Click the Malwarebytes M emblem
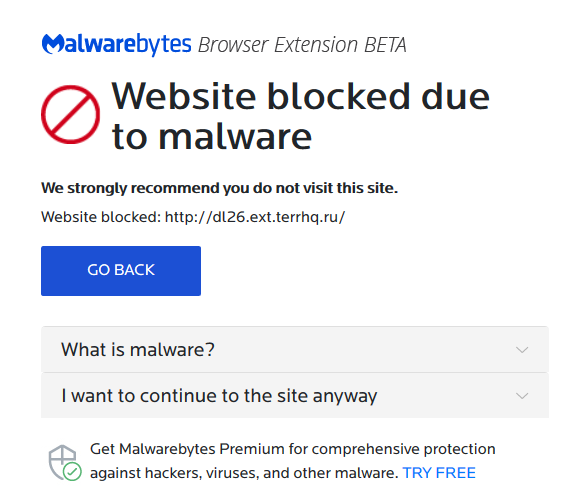The width and height of the screenshot is (575, 503). click(54, 44)
